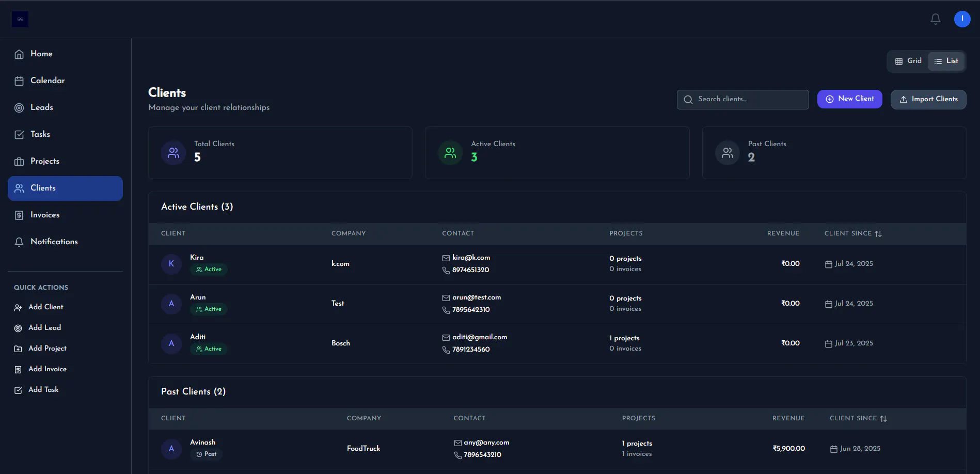This screenshot has width=980, height=474.
Task: Navigate to Tasks in the sidebar
Action: (x=65, y=134)
